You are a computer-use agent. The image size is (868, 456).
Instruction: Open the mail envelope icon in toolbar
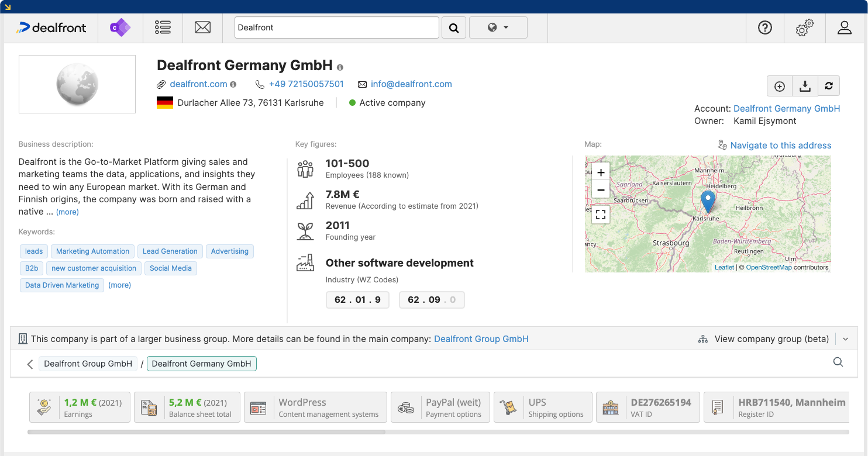[x=202, y=27]
